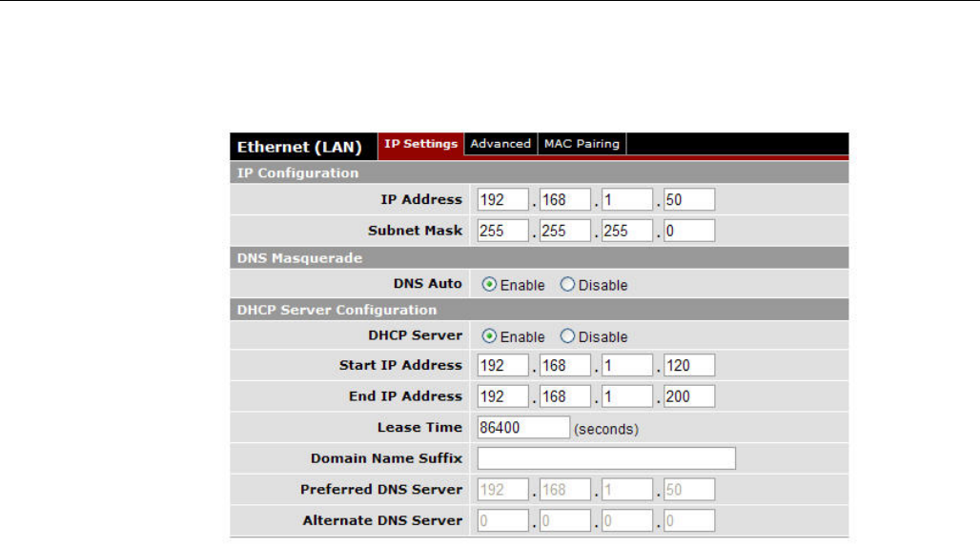Click the Subnet Mask label

pyautogui.click(x=415, y=231)
